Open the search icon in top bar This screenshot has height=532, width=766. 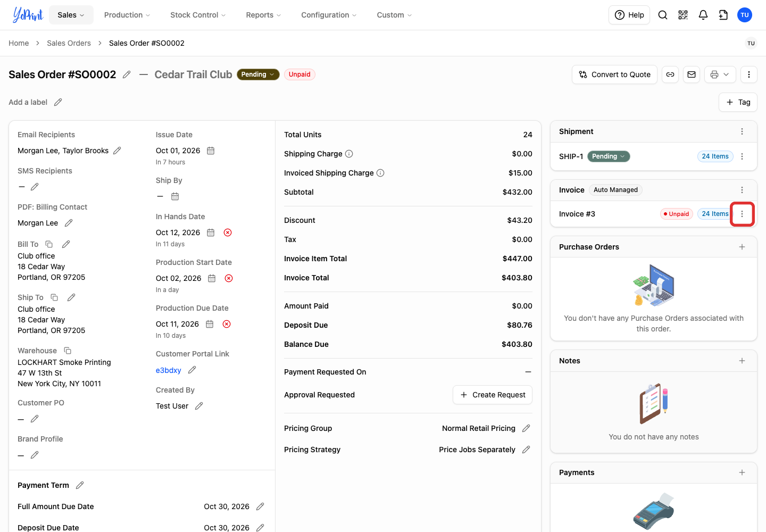click(663, 15)
